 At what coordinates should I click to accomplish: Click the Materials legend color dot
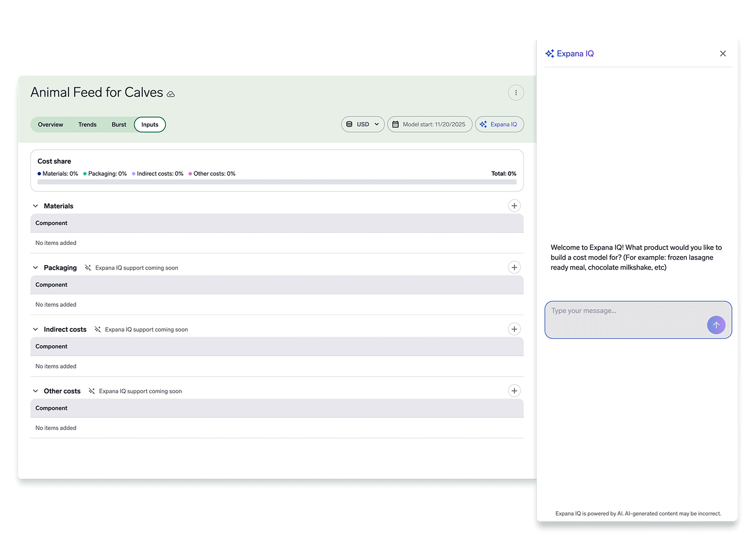39,174
